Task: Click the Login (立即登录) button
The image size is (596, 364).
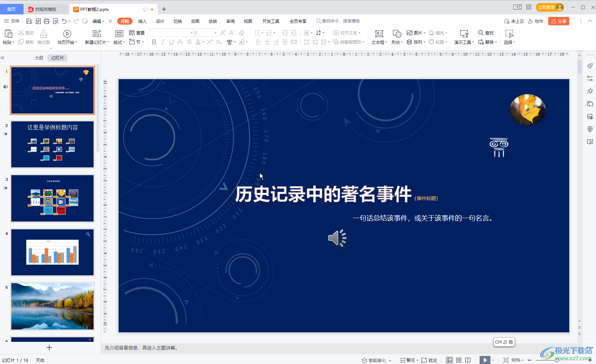Action: tap(550, 7)
